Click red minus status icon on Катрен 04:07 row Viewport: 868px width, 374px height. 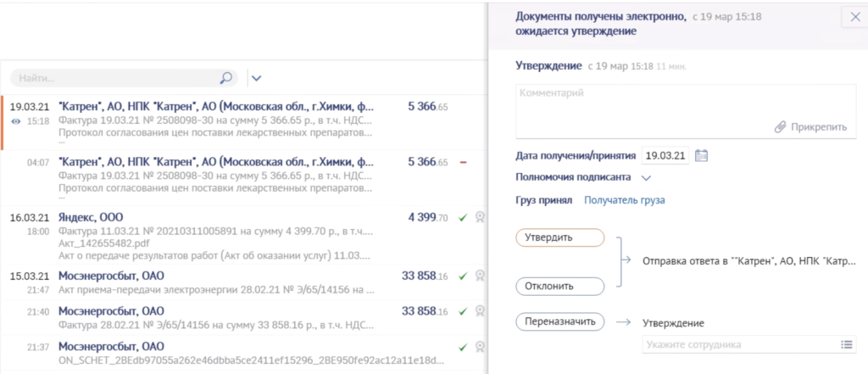tap(463, 161)
